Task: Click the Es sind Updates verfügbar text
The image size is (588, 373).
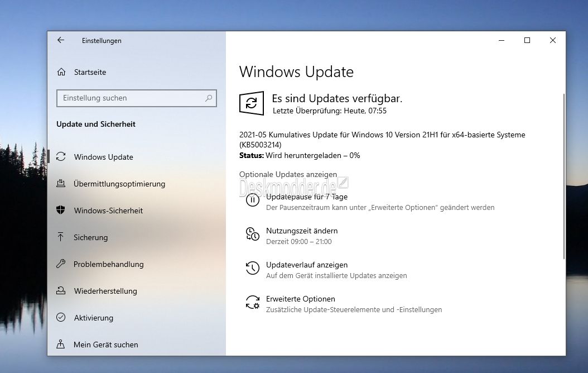Action: click(x=337, y=98)
